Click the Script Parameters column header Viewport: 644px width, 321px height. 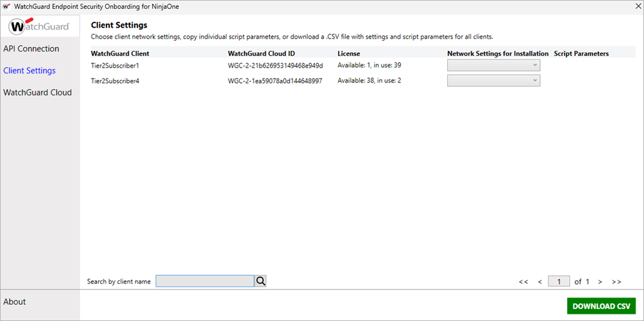(x=581, y=53)
